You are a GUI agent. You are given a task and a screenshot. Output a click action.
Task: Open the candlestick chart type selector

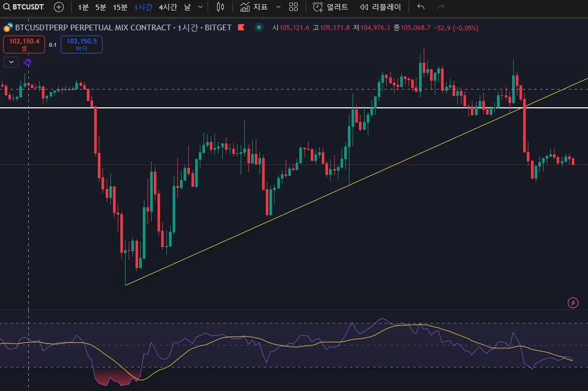[x=221, y=7]
